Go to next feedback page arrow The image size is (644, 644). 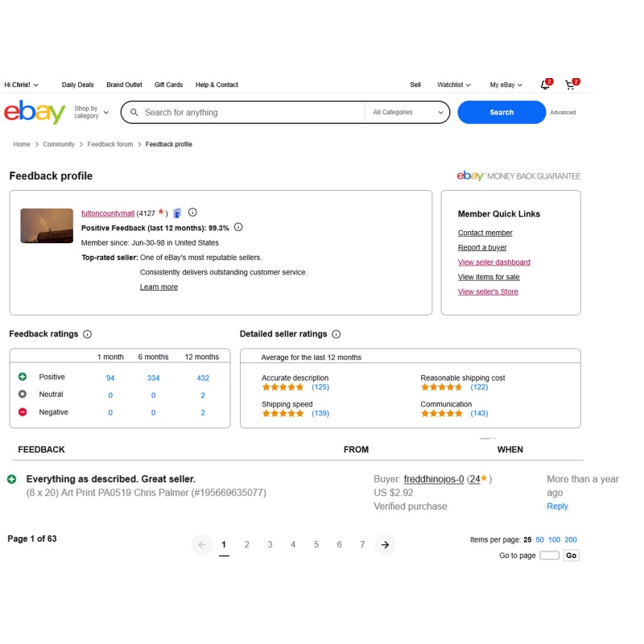(385, 545)
